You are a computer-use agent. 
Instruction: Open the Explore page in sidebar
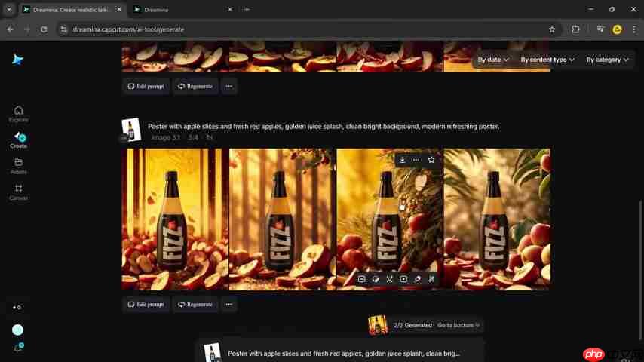coord(19,114)
